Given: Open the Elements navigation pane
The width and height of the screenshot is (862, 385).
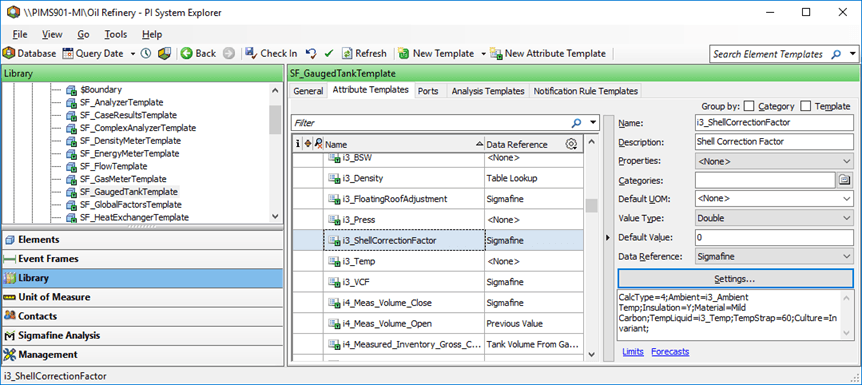Looking at the screenshot, I should tap(142, 240).
